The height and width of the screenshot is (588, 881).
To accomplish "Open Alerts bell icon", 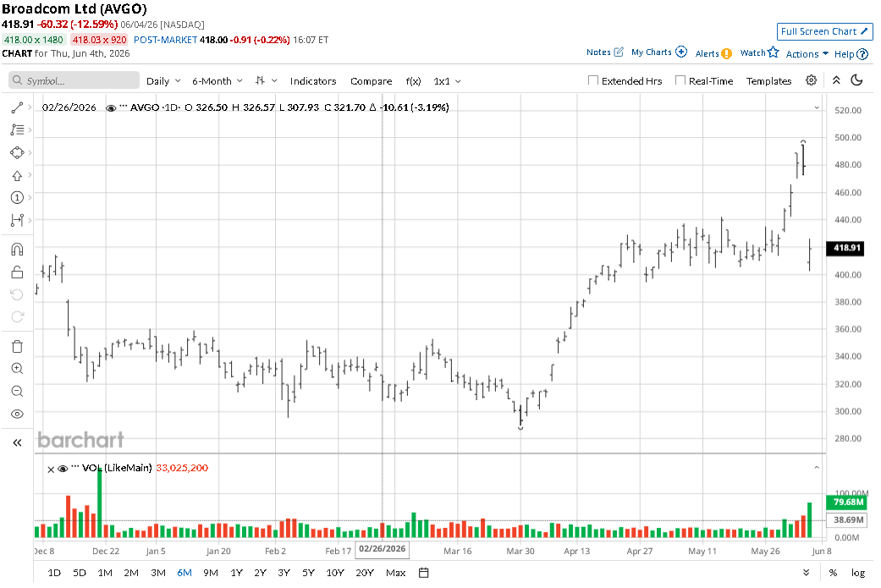I will tap(726, 54).
